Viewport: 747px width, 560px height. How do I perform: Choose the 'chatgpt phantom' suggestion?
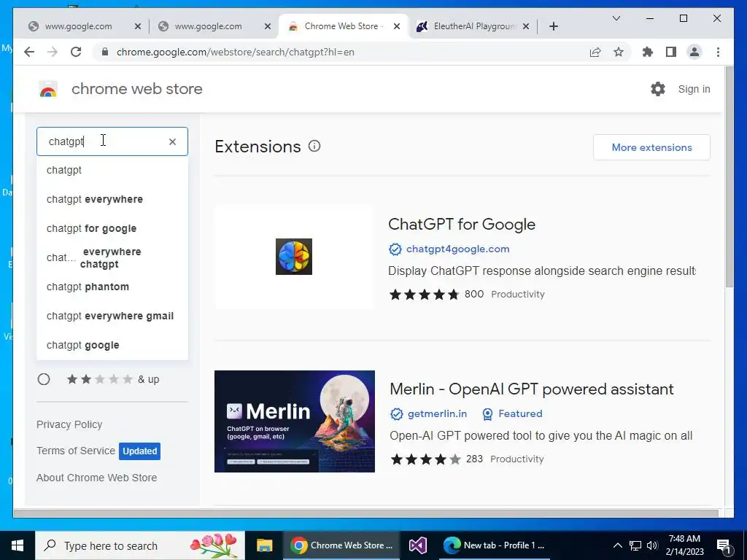pos(112,287)
